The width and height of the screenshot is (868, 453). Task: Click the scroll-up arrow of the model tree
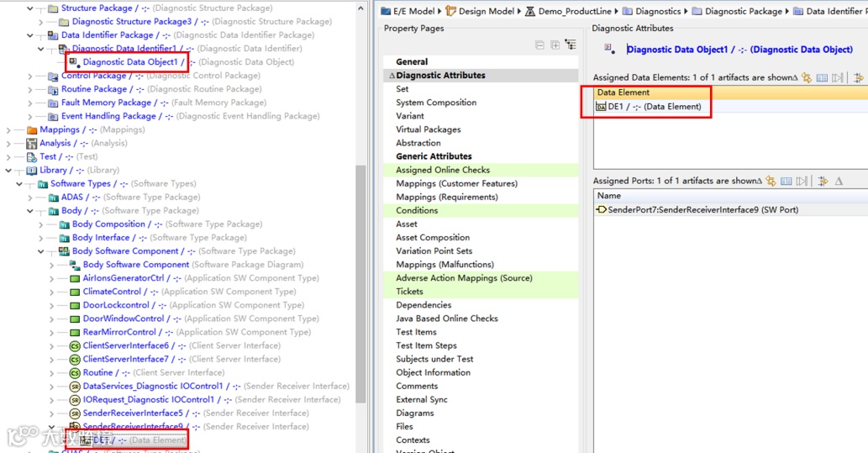pos(360,8)
